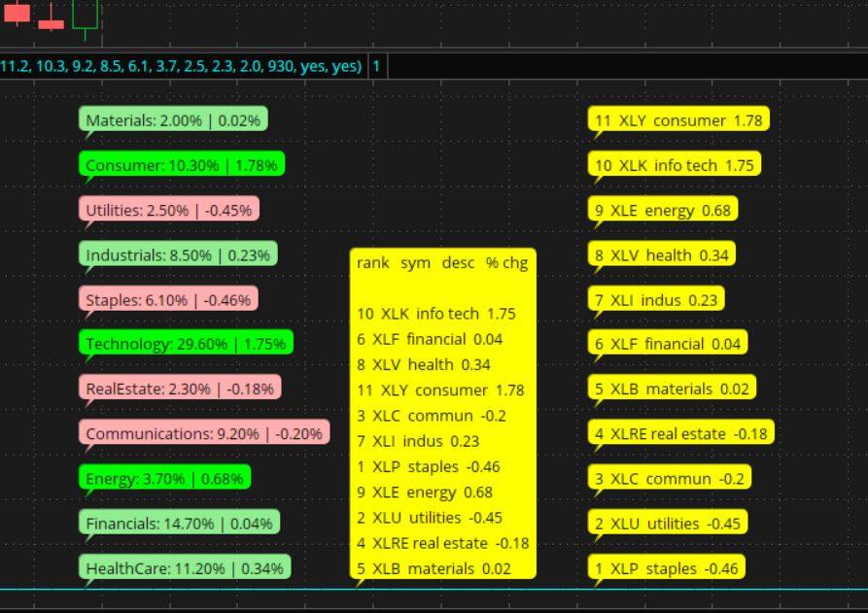Click the 'Utilities: 2.50% | -0.45%' bubble
Viewport: 868px width, 613px height.
(169, 210)
